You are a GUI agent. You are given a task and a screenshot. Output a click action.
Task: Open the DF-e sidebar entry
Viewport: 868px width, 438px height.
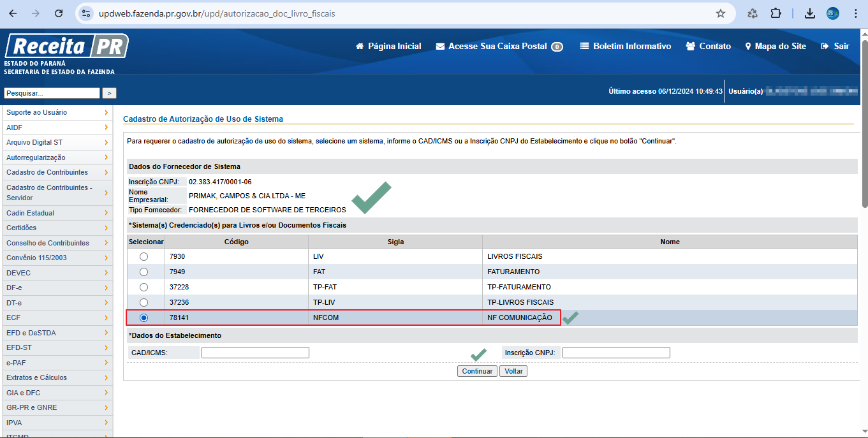click(57, 288)
